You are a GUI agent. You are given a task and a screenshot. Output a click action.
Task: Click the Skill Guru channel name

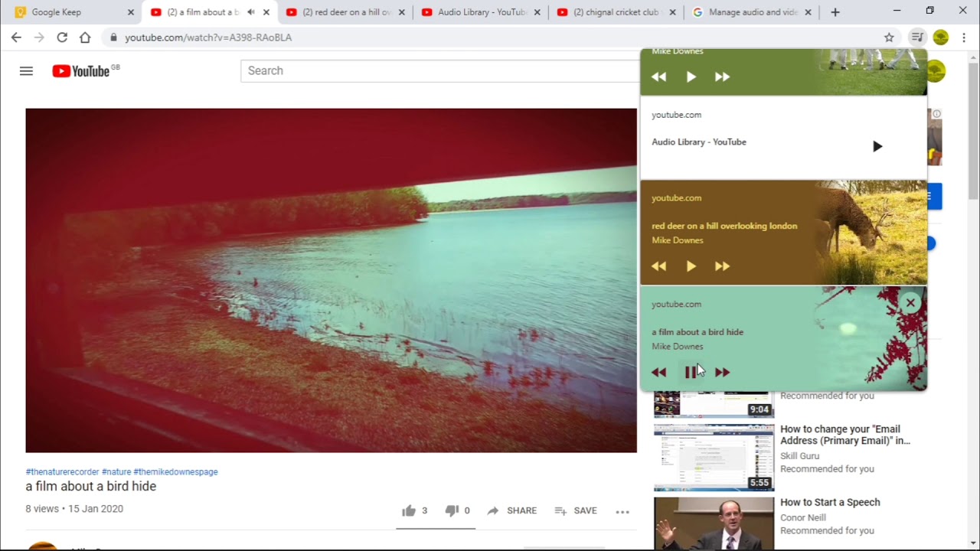pyautogui.click(x=800, y=455)
